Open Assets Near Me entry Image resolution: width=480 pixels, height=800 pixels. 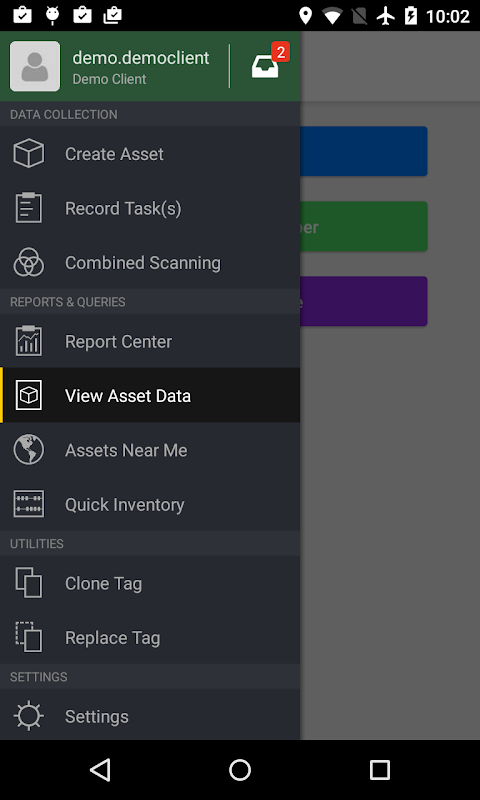click(150, 449)
